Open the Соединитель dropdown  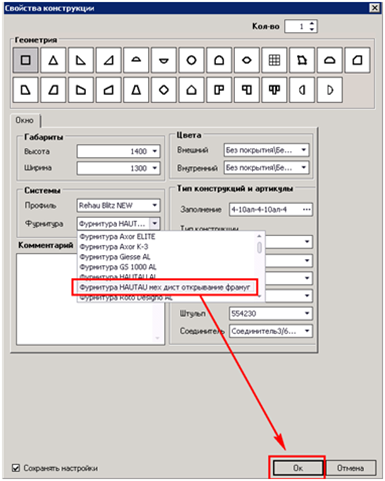pos(307,331)
